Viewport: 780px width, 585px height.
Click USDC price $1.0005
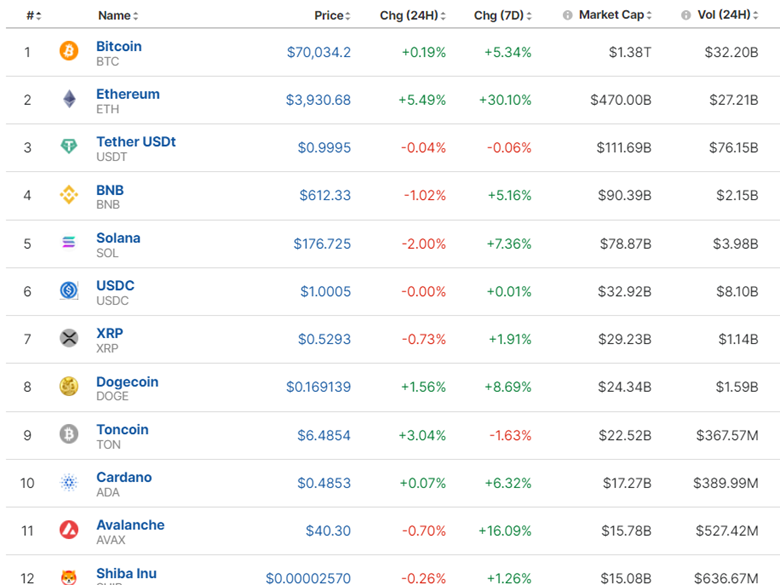click(x=325, y=292)
